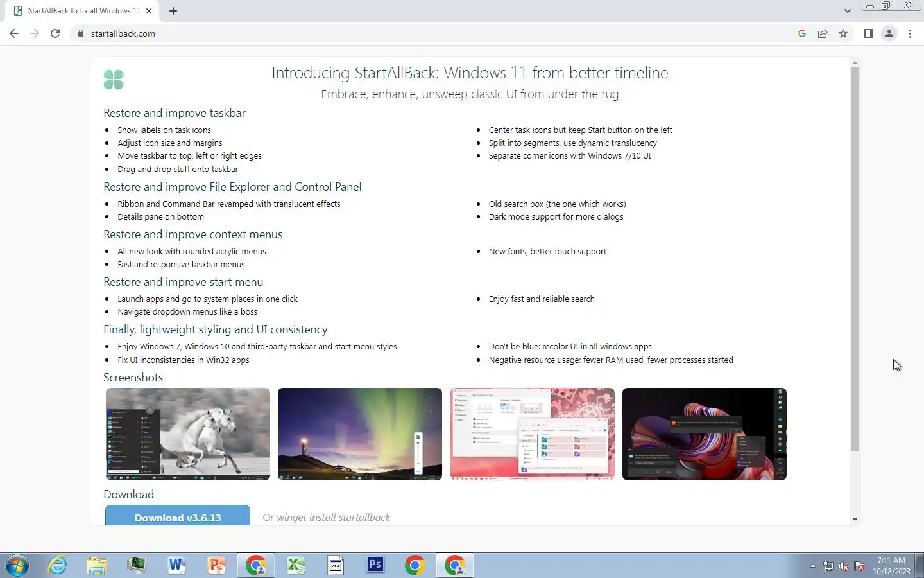
Task: Open the tab search chevron
Action: tap(847, 11)
